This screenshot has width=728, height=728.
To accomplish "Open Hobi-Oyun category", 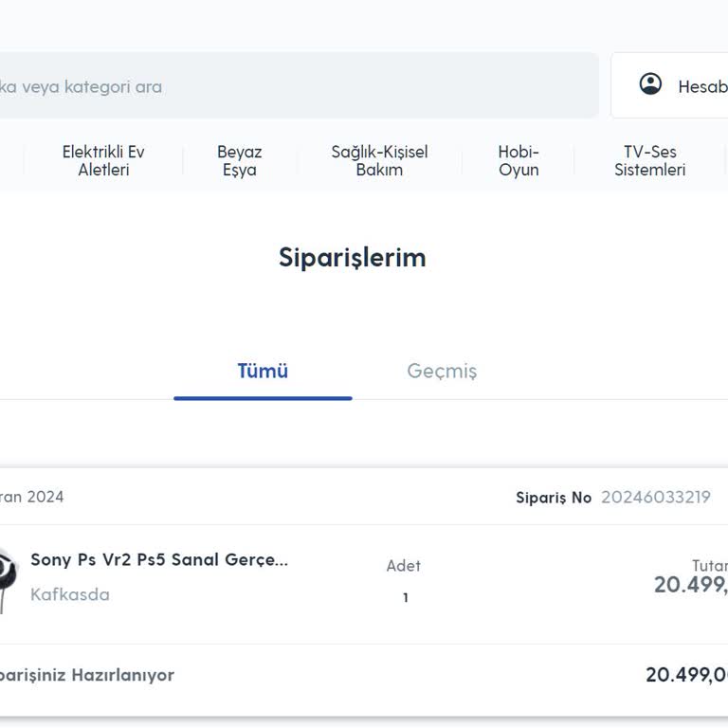I will coord(519,160).
